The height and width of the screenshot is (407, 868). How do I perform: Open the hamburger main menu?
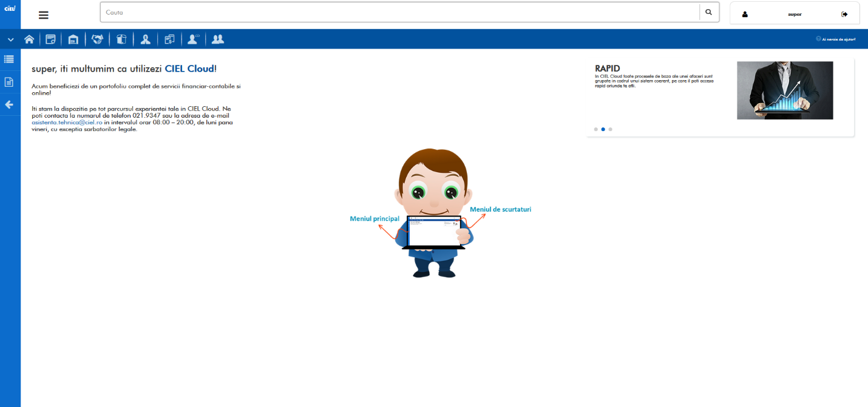(x=44, y=15)
